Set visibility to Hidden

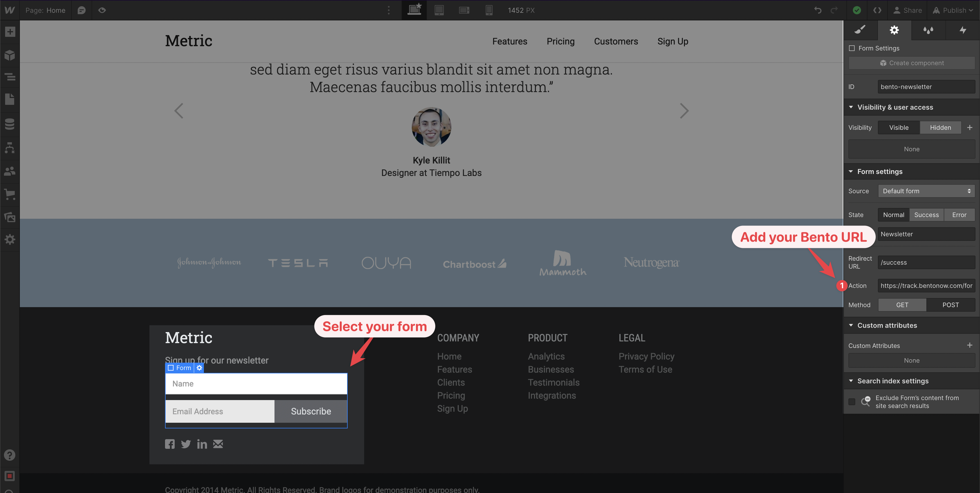pyautogui.click(x=940, y=128)
